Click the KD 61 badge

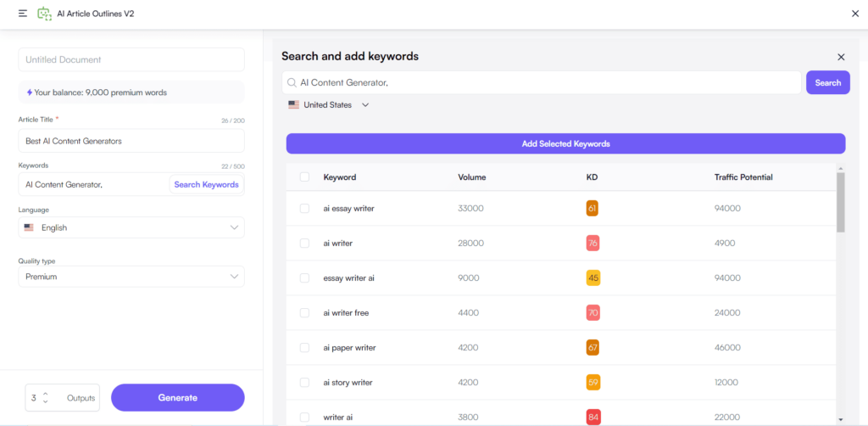[x=593, y=208]
